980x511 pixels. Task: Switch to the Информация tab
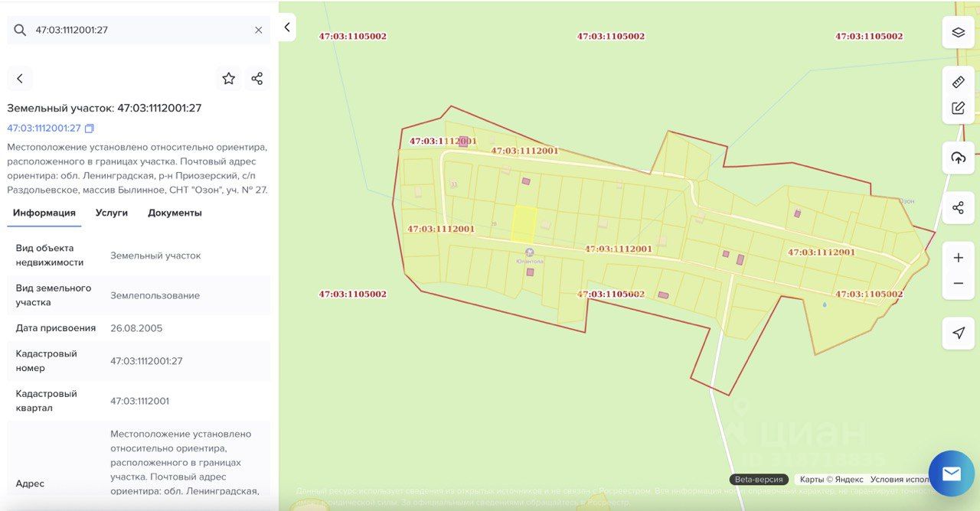(44, 213)
